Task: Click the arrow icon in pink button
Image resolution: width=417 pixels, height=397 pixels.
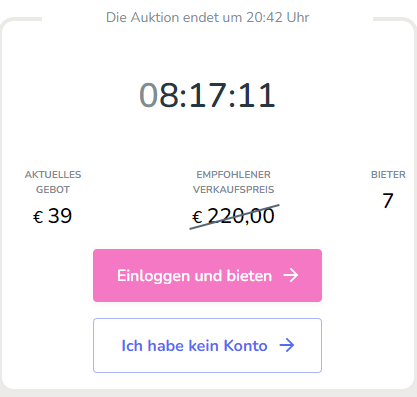Action: 291,275
